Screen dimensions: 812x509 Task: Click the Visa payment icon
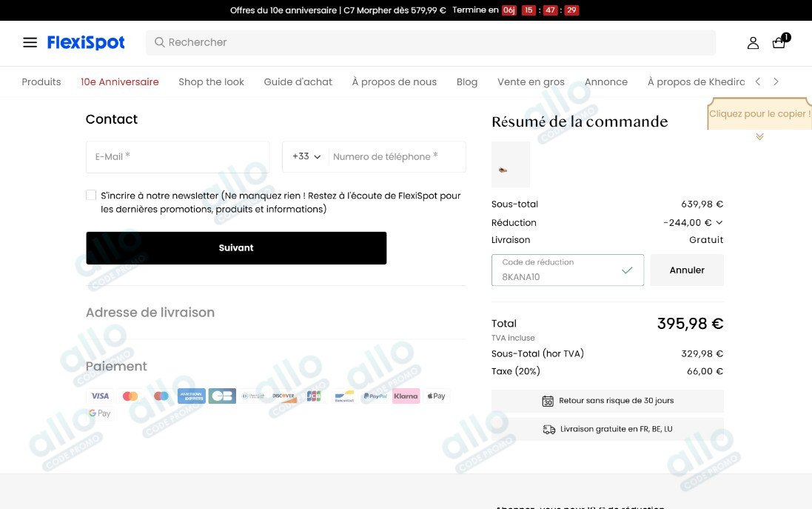click(x=100, y=396)
